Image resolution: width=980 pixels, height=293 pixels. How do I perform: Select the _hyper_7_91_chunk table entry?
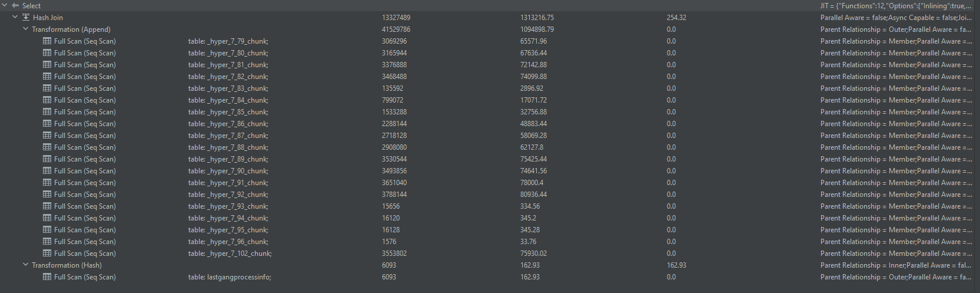coord(228,183)
